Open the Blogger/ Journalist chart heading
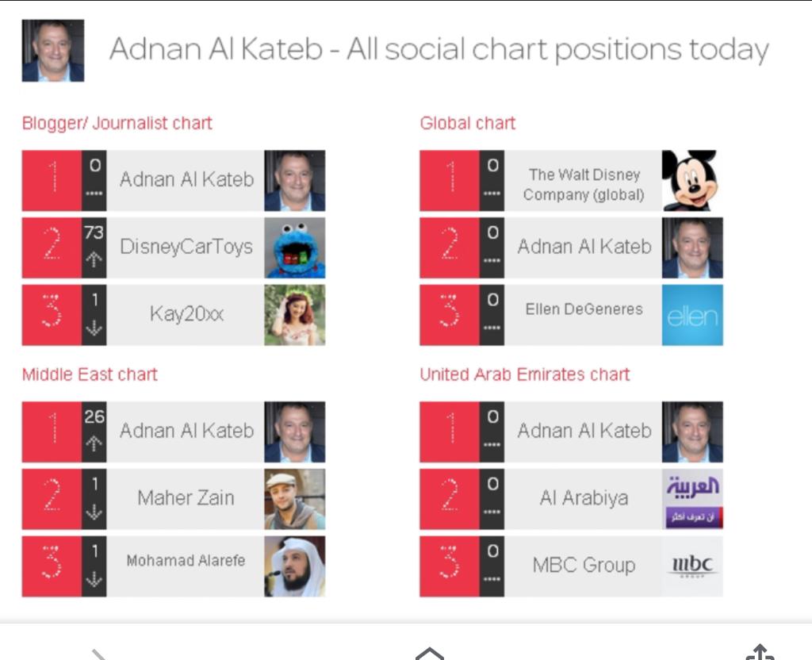812x660 pixels. coord(117,124)
